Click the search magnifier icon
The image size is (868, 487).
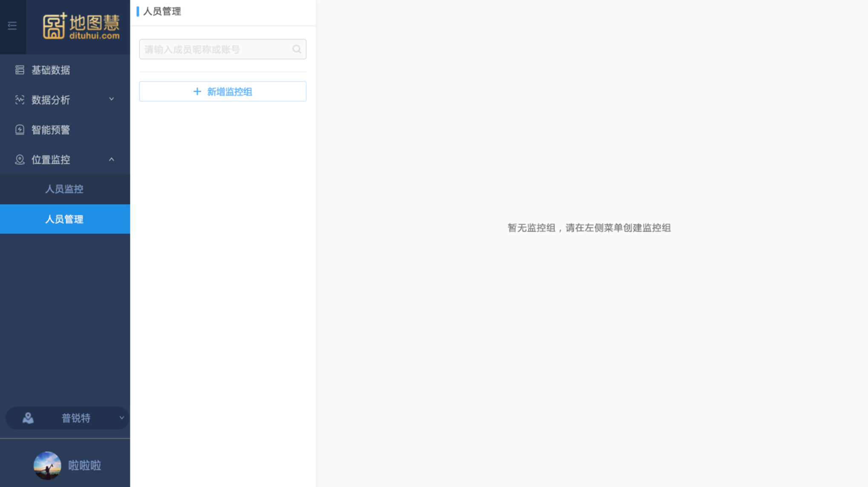coord(296,49)
